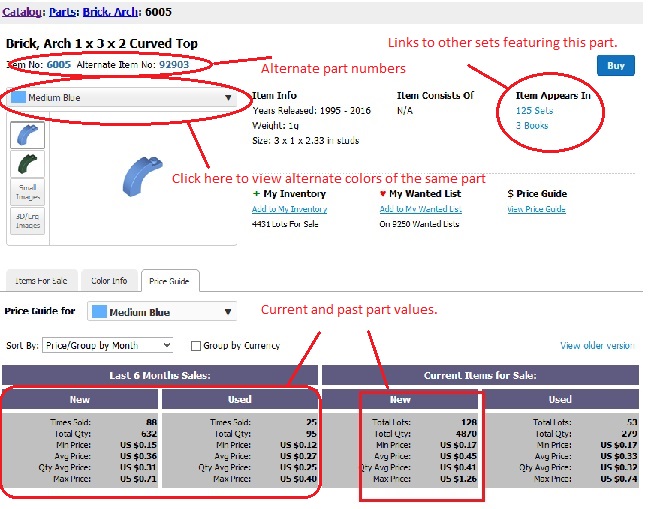
Task: Open Sort By Price/Group by Month dropdown
Action: tap(107, 345)
